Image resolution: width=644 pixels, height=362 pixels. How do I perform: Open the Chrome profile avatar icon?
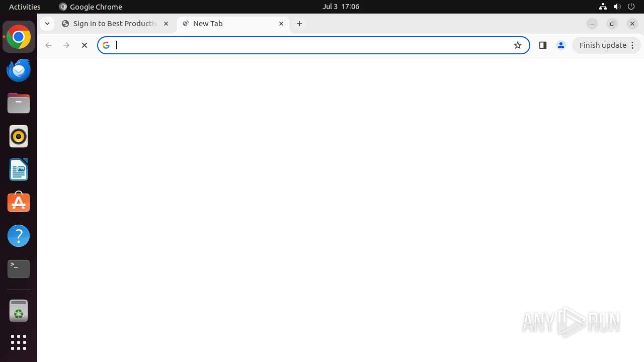[x=561, y=45]
